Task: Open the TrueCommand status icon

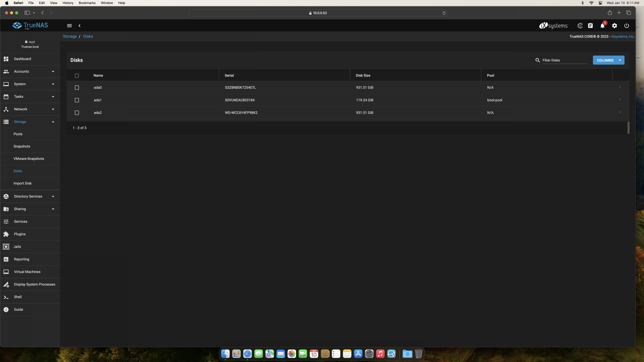Action: tap(580, 25)
